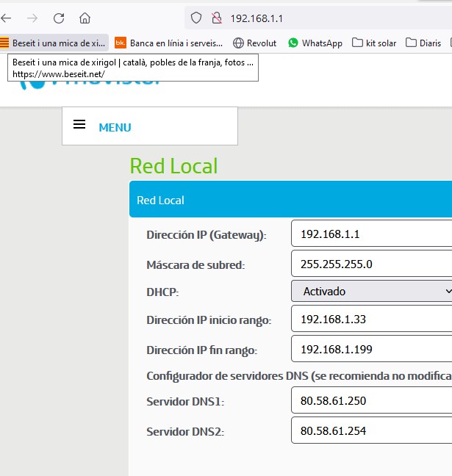This screenshot has width=452, height=476.
Task: Click the Configurador de servidores DNS text
Action: click(299, 376)
